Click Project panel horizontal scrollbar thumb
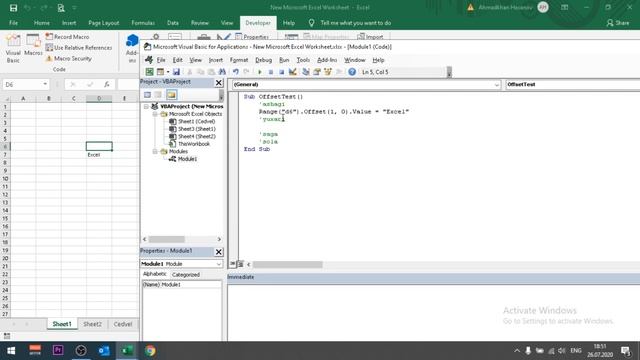This screenshot has width=640, height=360. [167, 239]
